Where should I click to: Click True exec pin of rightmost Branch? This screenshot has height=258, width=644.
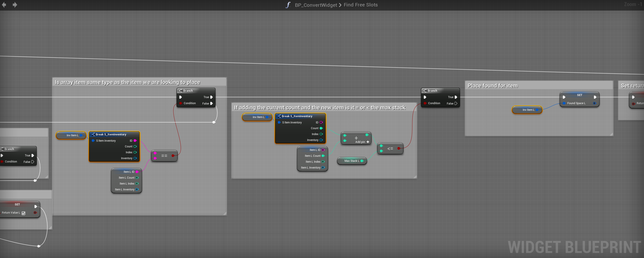tap(456, 97)
